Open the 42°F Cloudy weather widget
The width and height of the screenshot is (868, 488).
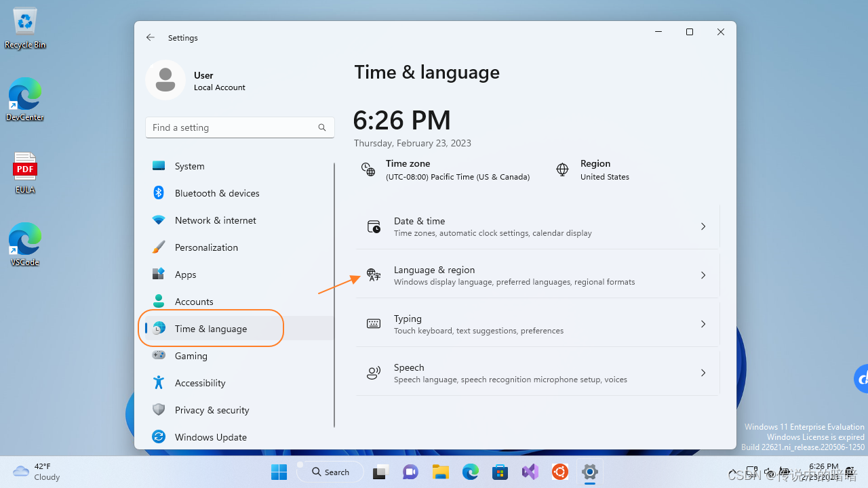[37, 472]
